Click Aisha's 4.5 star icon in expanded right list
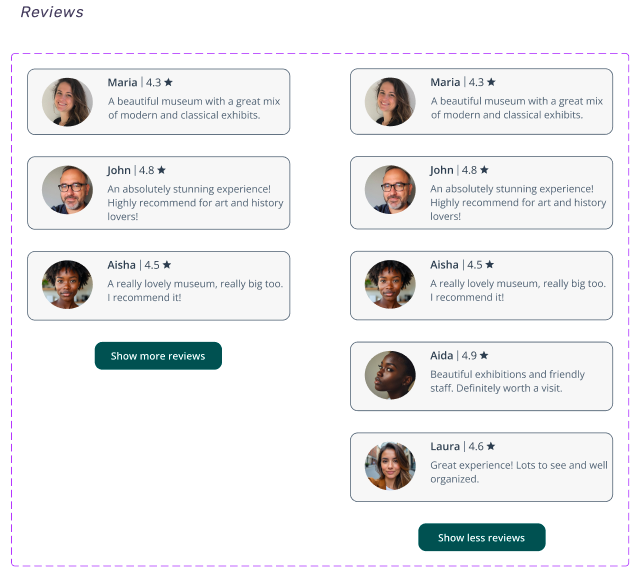642x580 pixels. pos(490,265)
